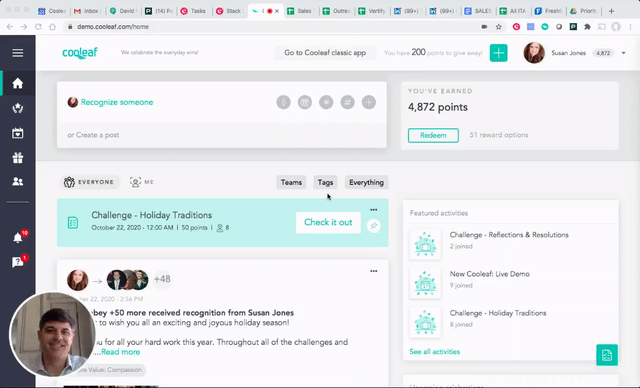
Task: Click the points medal icon in recognition box
Action: click(283, 102)
